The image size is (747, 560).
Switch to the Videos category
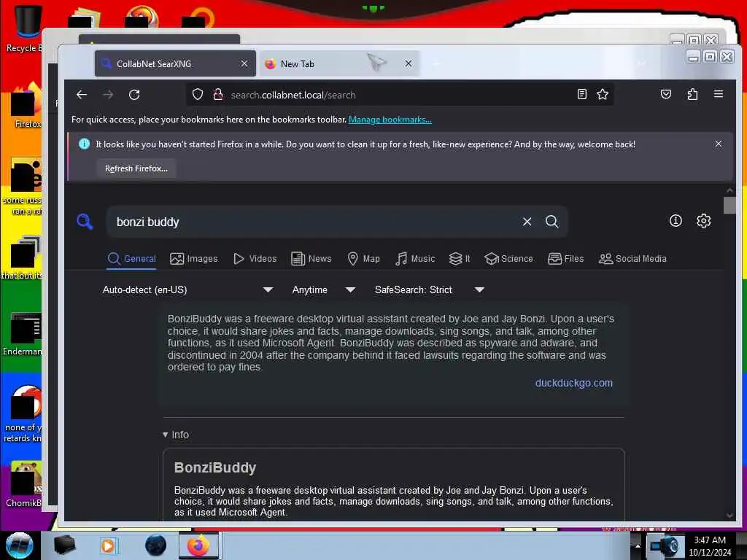255,259
